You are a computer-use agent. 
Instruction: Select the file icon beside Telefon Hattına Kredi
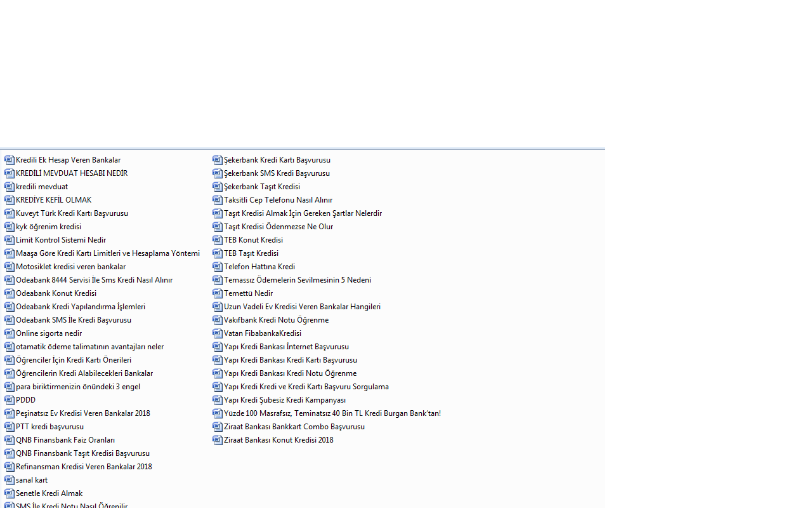218,267
